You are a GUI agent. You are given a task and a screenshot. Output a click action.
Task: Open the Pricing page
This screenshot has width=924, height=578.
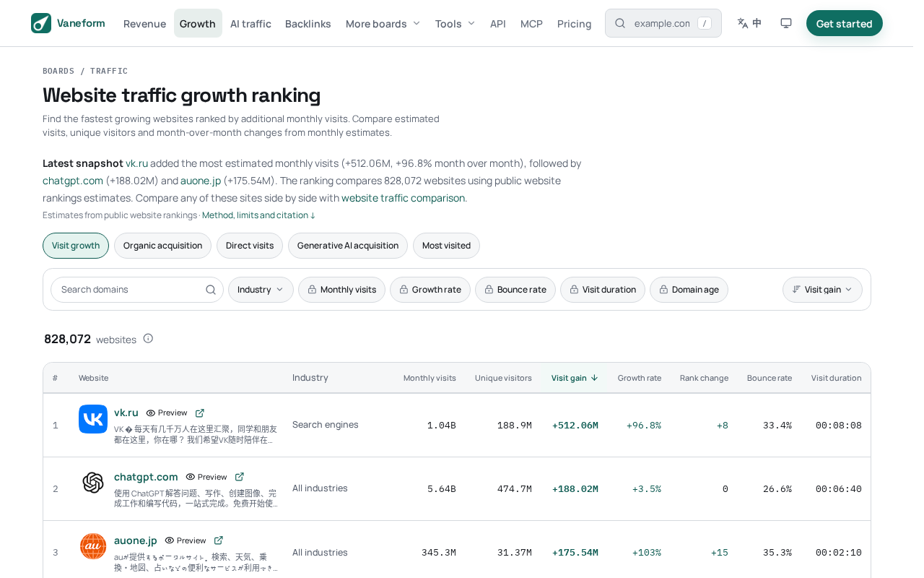[x=575, y=23]
